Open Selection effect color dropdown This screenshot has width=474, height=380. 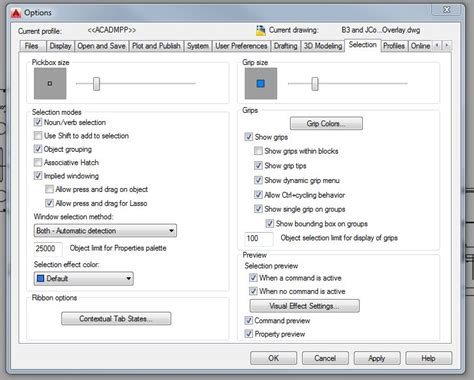pos(84,278)
